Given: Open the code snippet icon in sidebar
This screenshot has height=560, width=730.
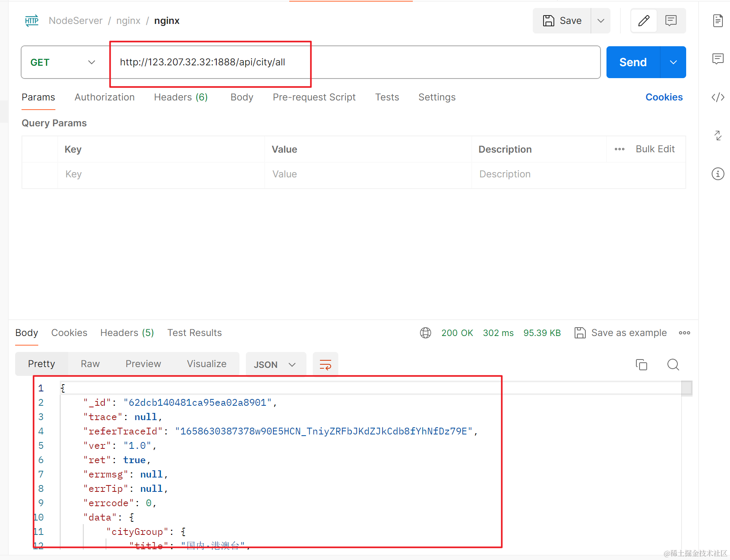Looking at the screenshot, I should pyautogui.click(x=718, y=97).
